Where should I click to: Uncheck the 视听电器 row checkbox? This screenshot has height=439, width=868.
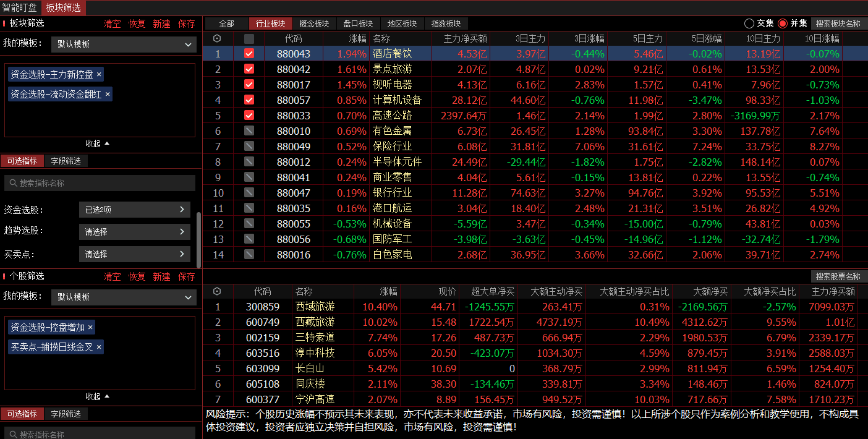249,84
